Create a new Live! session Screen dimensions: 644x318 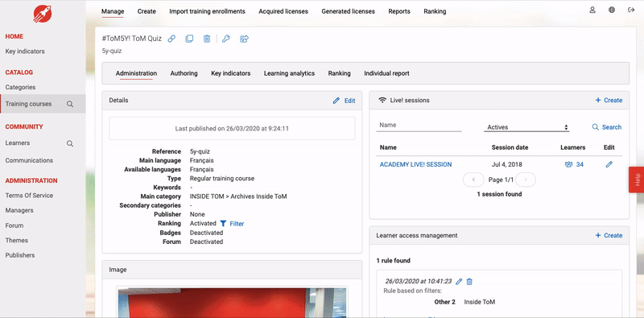click(609, 101)
